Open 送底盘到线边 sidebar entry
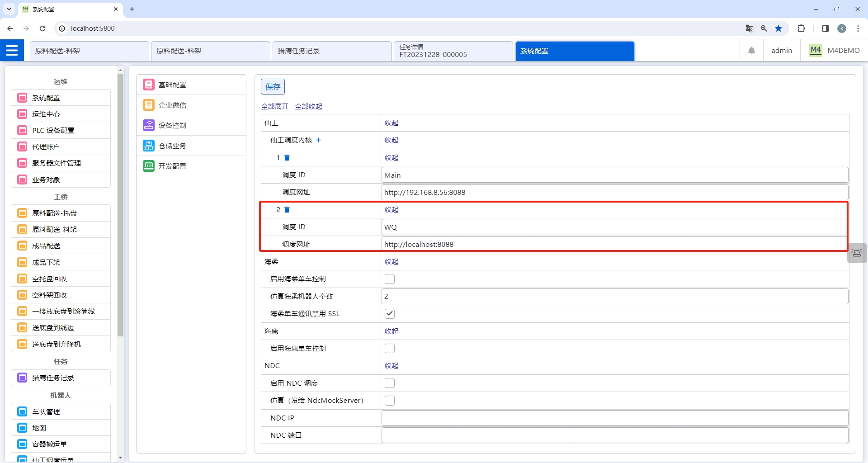868x463 pixels. click(x=61, y=327)
